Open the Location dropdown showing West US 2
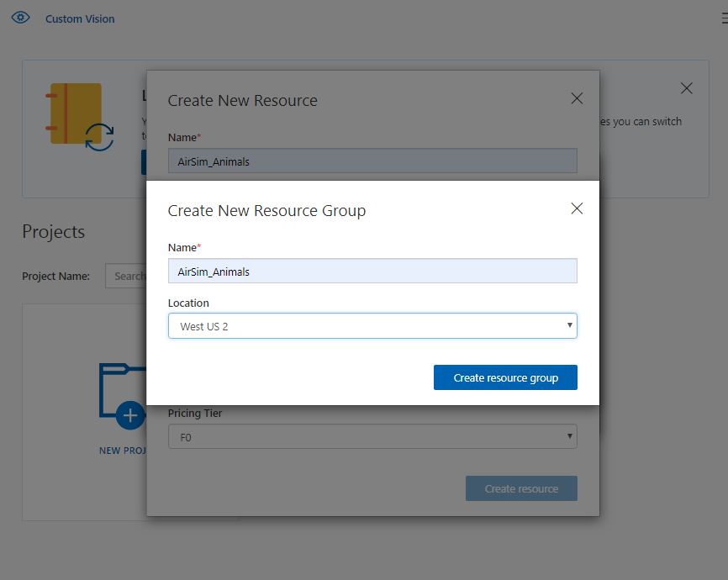The height and width of the screenshot is (580, 728). (372, 326)
